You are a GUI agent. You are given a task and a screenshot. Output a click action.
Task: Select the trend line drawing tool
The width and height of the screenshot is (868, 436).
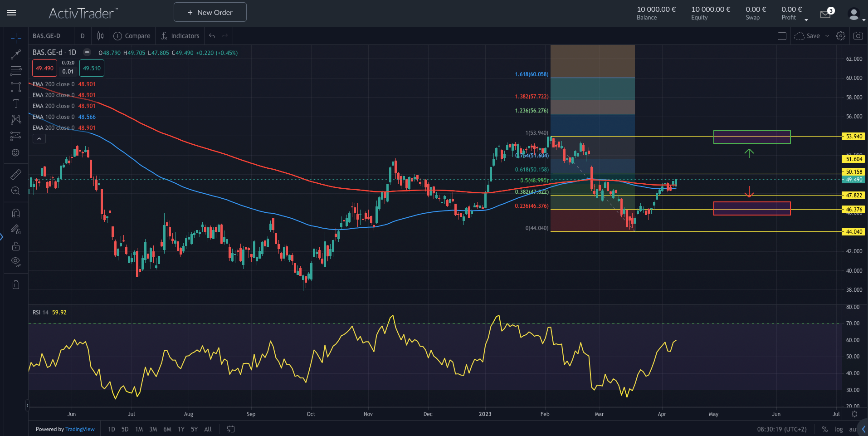click(x=16, y=54)
